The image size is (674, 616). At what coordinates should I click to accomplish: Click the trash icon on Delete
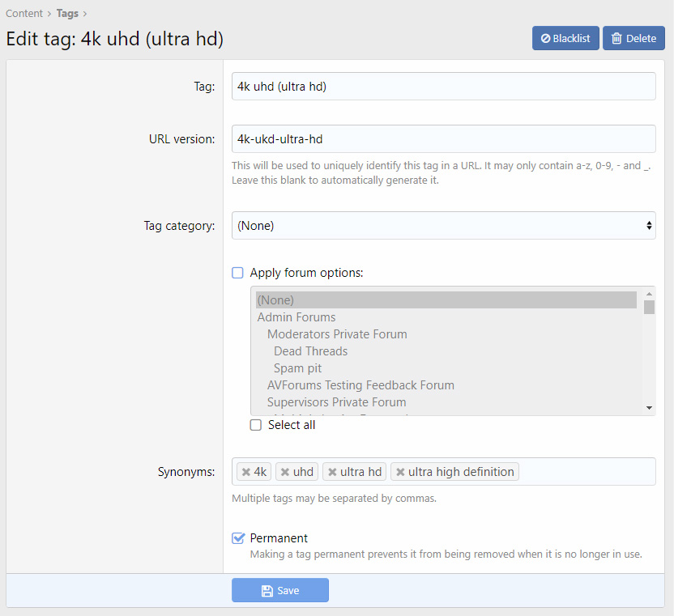pyautogui.click(x=617, y=38)
